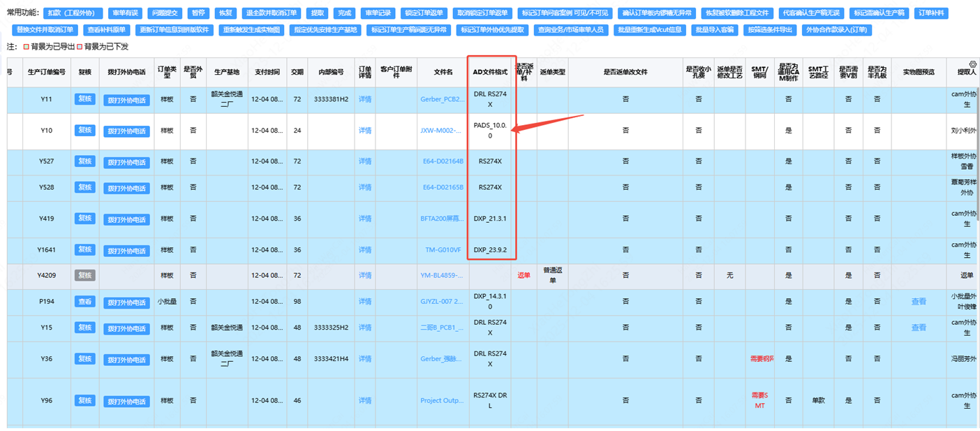Click the gear settings icon in table header

tap(972, 64)
